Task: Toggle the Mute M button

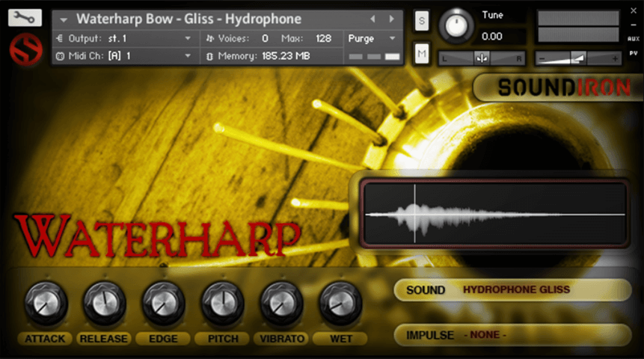Action: pyautogui.click(x=421, y=52)
